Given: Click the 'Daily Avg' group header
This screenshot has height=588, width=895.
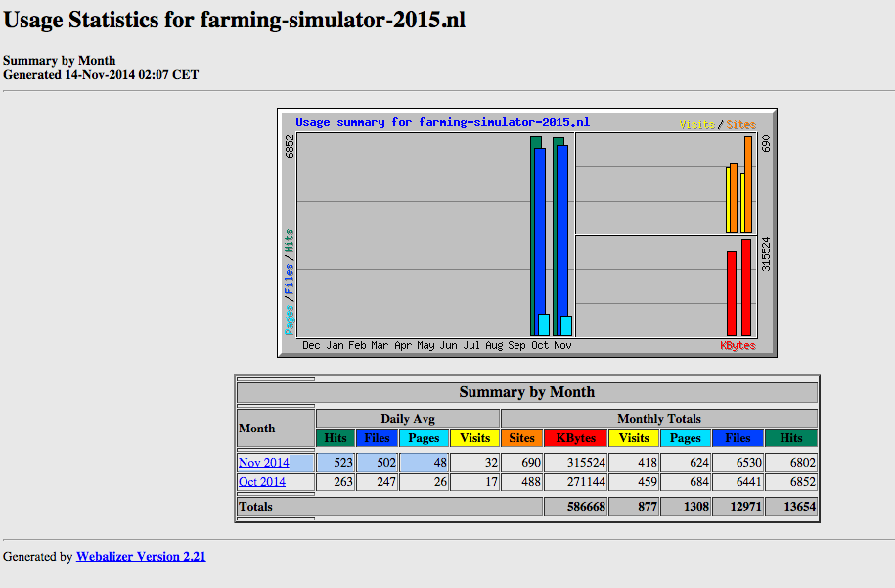Looking at the screenshot, I should tap(408, 419).
